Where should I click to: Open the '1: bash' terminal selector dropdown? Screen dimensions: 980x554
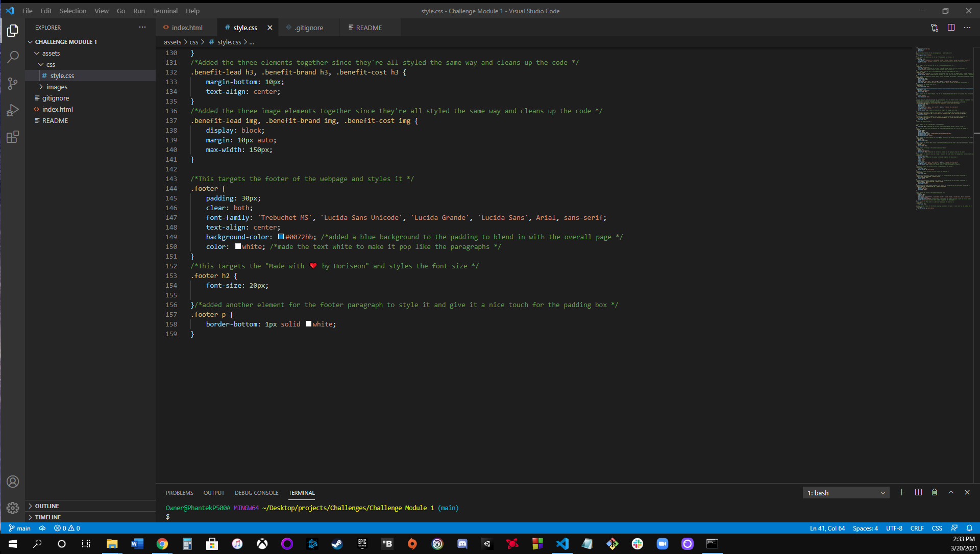845,493
